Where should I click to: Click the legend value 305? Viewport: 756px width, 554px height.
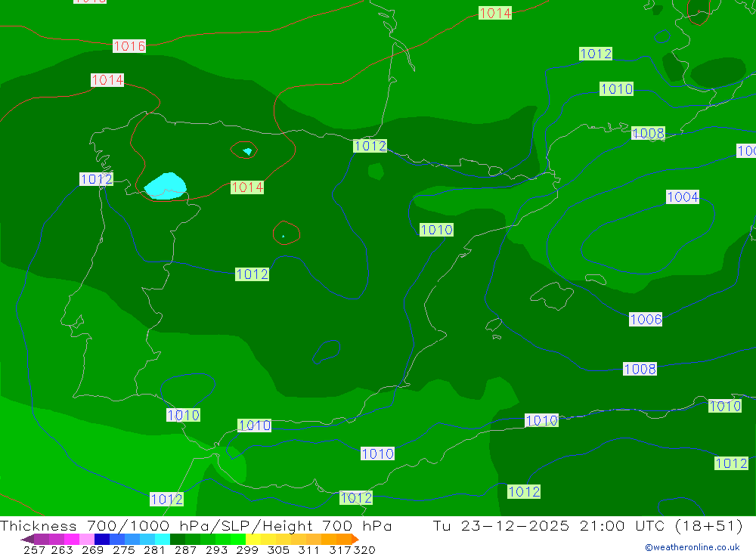pos(278,549)
